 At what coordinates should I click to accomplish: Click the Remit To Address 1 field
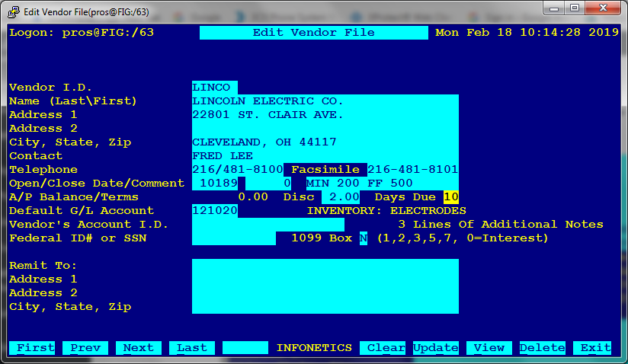[x=325, y=279]
